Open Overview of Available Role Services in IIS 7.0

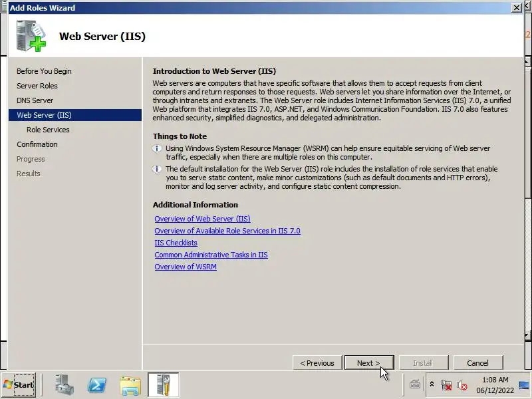point(227,231)
